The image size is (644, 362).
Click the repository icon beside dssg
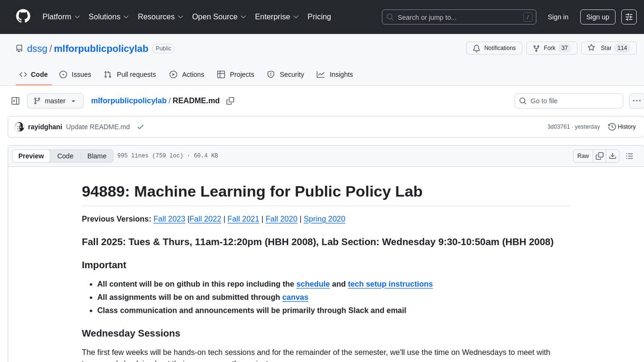tap(19, 48)
